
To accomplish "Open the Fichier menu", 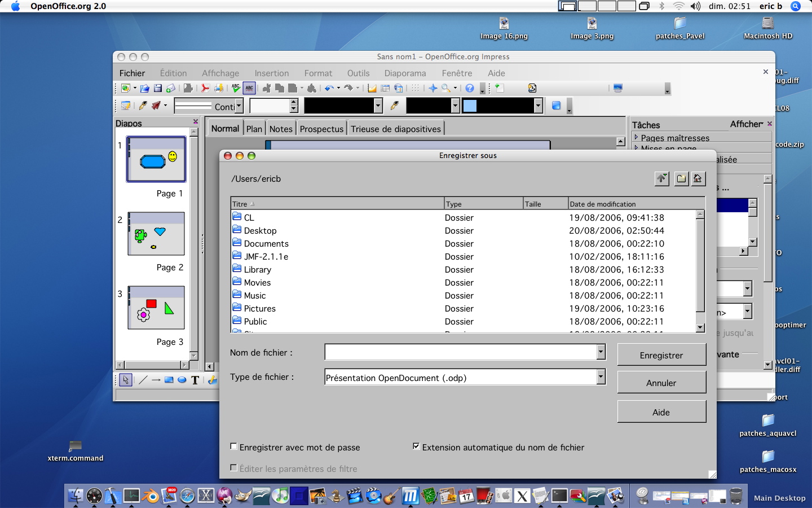I will (x=132, y=73).
